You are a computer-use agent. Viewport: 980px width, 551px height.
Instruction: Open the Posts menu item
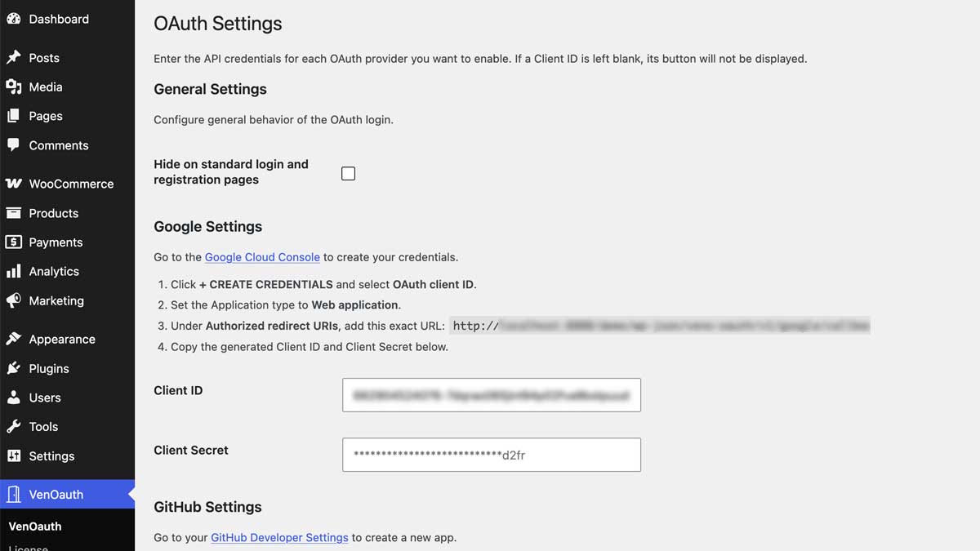[67, 58]
